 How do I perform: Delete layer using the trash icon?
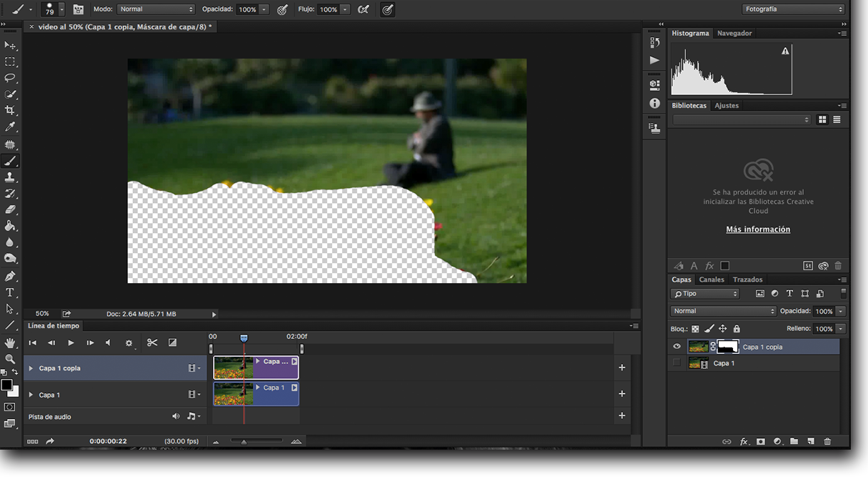pos(827,442)
